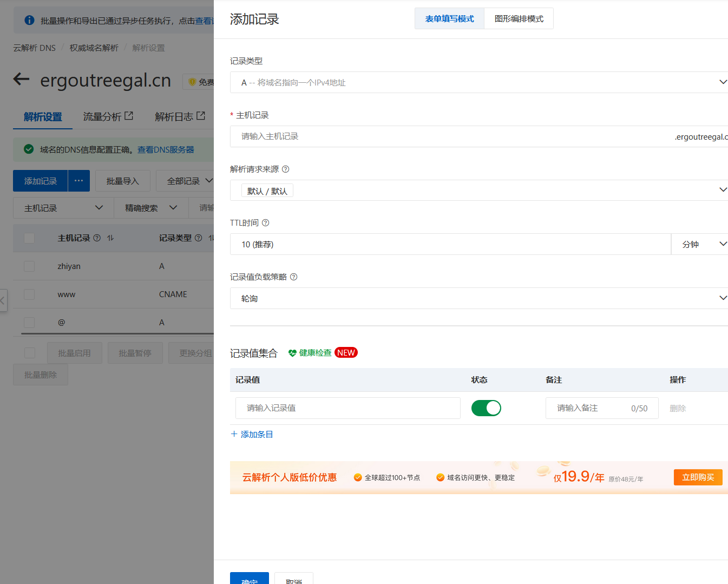Click help icon next to TTL时间
728x584 pixels.
pos(265,223)
